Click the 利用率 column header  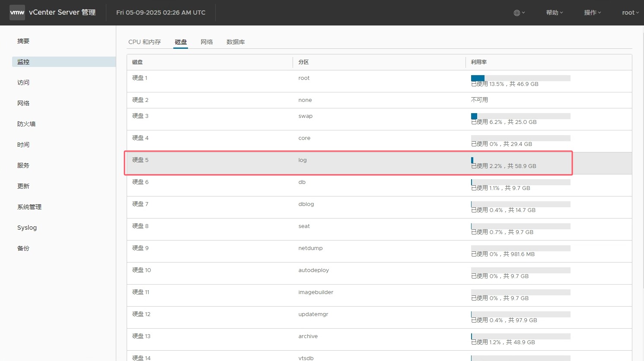pos(479,62)
